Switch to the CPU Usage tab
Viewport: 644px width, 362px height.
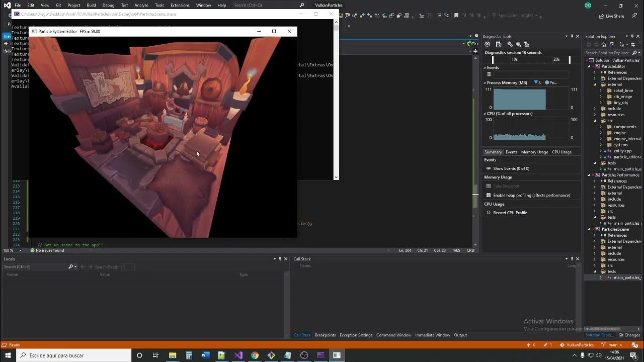click(x=561, y=152)
